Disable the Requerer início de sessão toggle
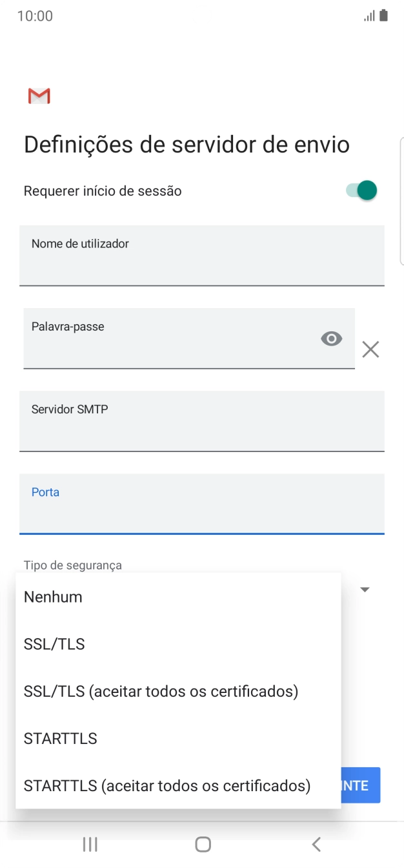Screen dimensions: 404x868 pos(359,190)
